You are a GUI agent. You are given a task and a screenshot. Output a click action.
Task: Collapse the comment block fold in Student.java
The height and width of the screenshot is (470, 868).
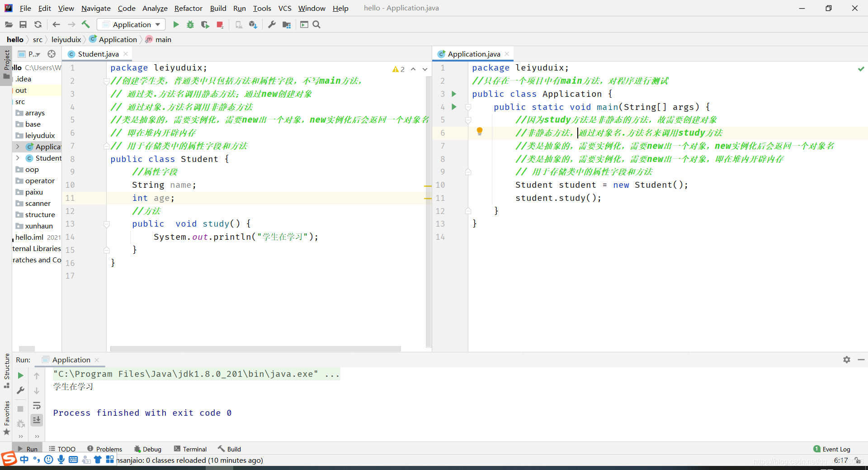[107, 81]
